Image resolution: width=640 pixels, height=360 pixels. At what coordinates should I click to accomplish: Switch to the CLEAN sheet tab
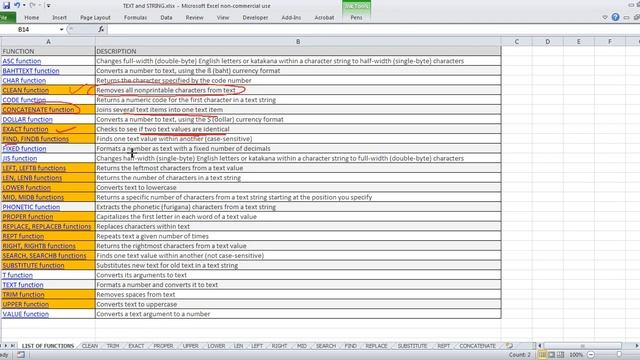click(90, 346)
